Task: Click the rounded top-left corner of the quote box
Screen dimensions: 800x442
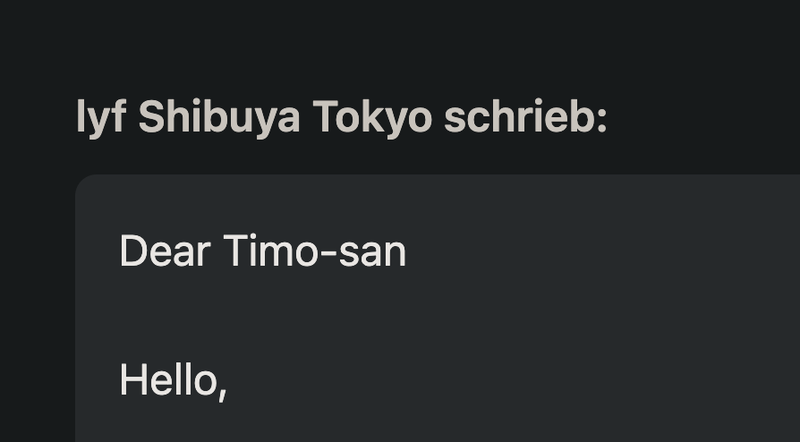Action: [82, 181]
